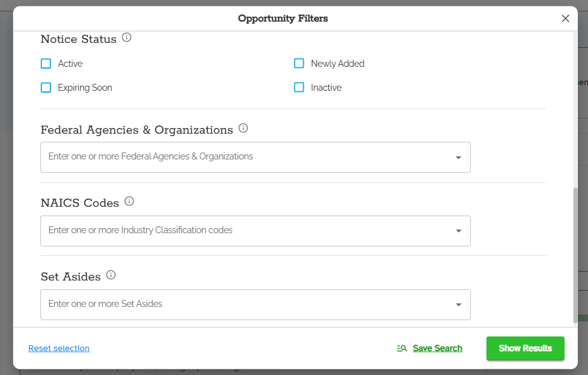Focus the Industry Classification codes input field
This screenshot has width=588, height=375.
point(255,231)
